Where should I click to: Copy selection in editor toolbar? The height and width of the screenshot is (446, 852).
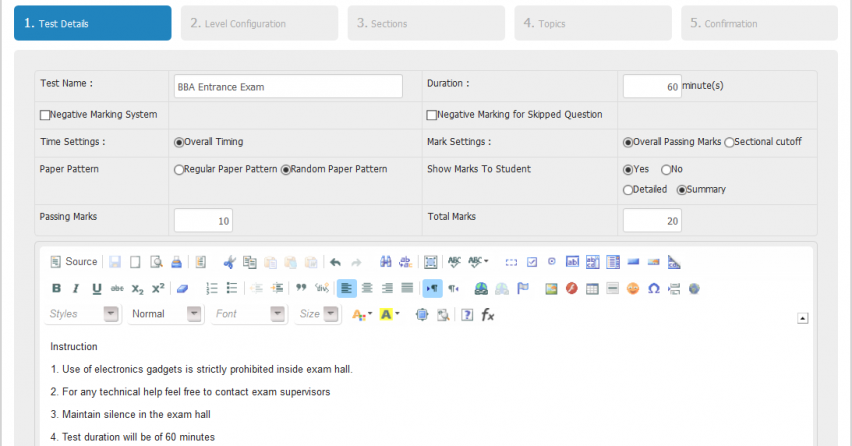pos(249,262)
